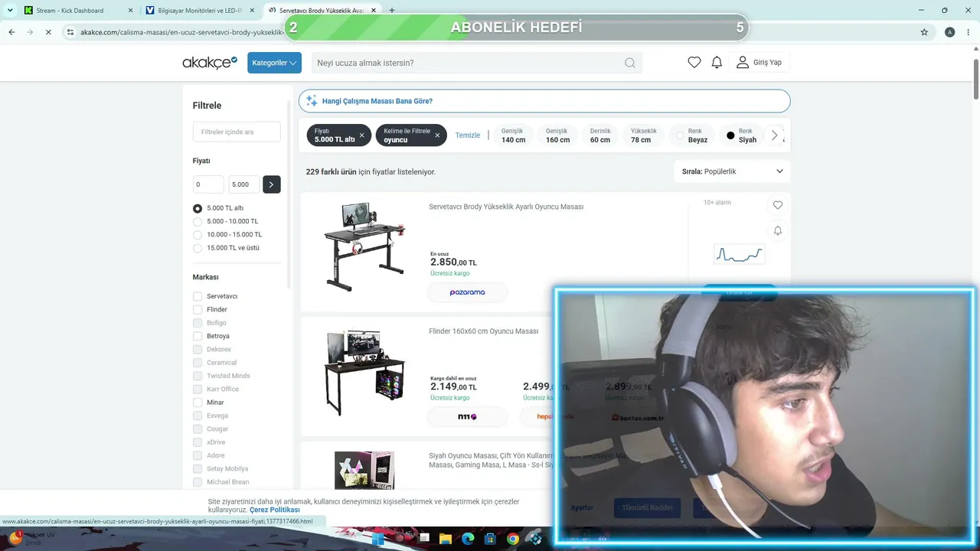The width and height of the screenshot is (980, 551).
Task: Remove the oyuncu keyword filter chip
Action: (437, 135)
